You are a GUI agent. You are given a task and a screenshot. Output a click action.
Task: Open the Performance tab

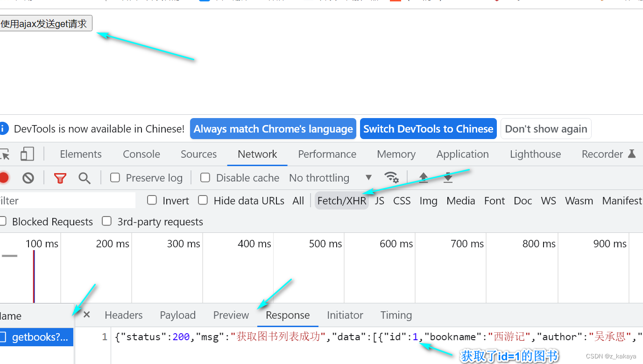327,154
